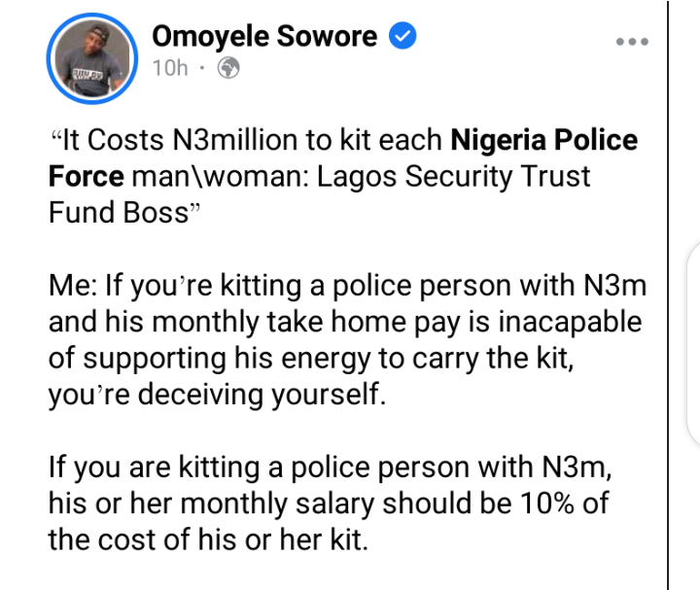Open the three-dot post options menu
700x590 pixels.
point(631,42)
